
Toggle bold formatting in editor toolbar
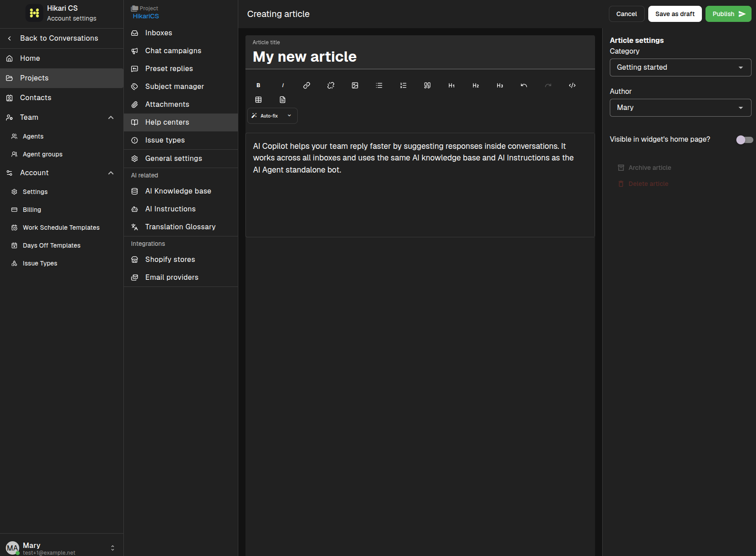(258, 85)
